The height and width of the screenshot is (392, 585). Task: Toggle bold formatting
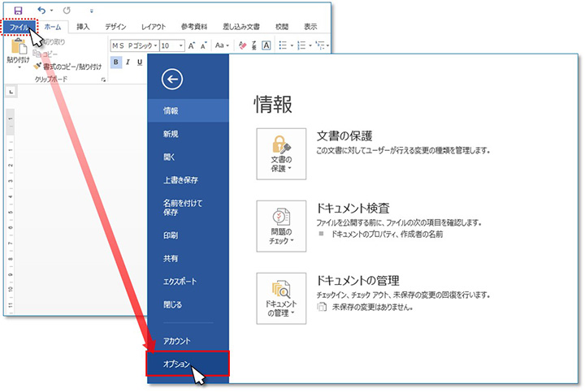pos(115,62)
